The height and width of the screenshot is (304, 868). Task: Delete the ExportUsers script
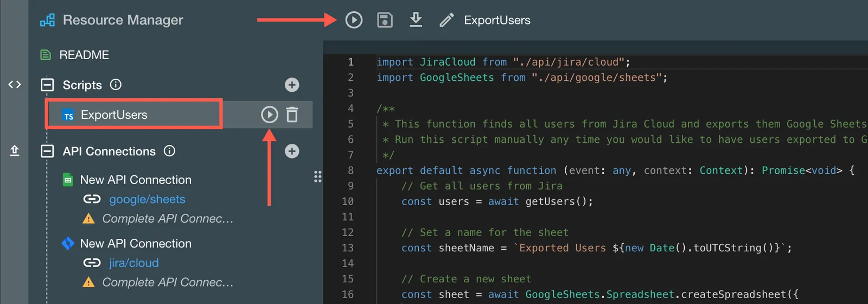(292, 115)
